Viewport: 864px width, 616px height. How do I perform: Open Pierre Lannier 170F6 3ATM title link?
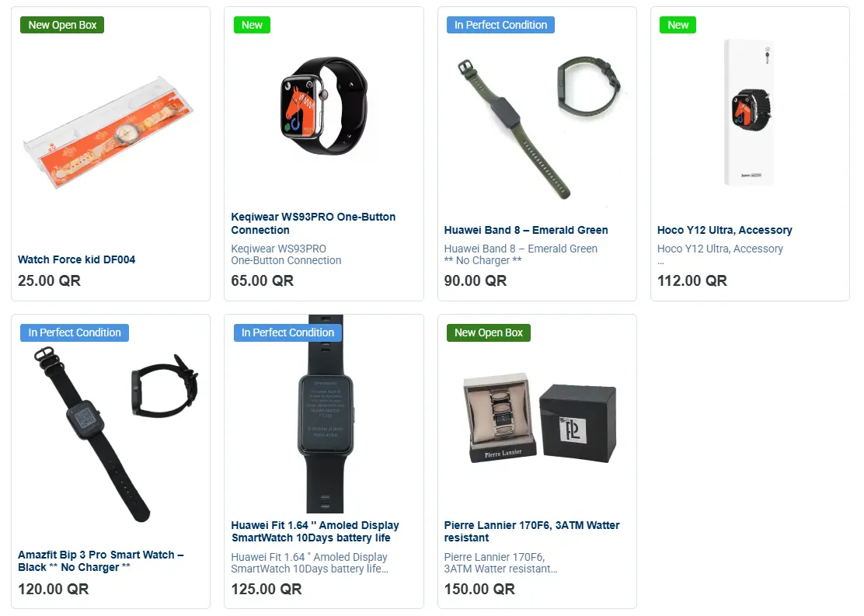click(x=531, y=531)
